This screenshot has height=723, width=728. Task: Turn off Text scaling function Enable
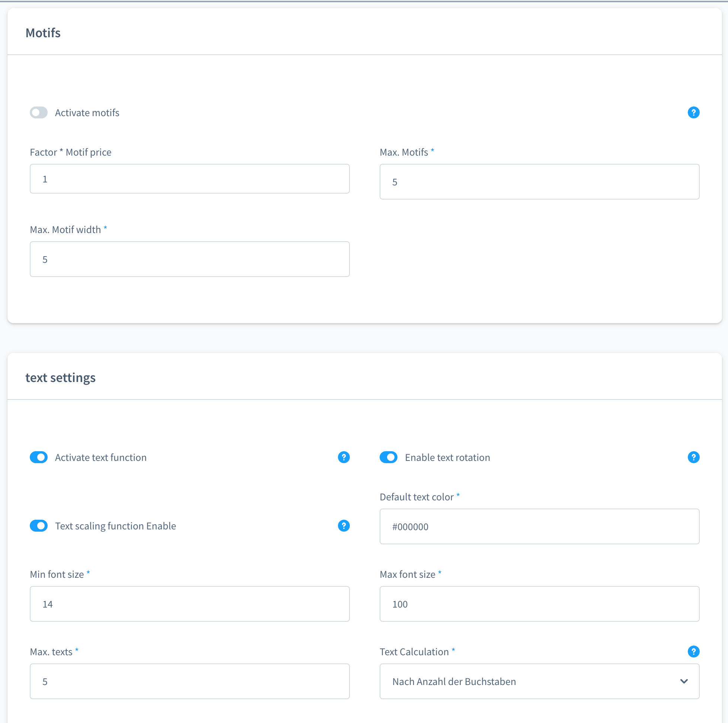click(39, 525)
